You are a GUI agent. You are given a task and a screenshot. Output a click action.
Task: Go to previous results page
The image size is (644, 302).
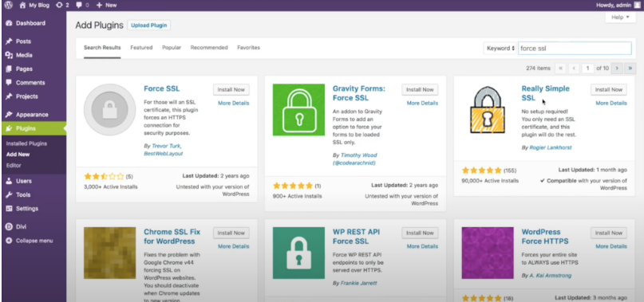[574, 68]
